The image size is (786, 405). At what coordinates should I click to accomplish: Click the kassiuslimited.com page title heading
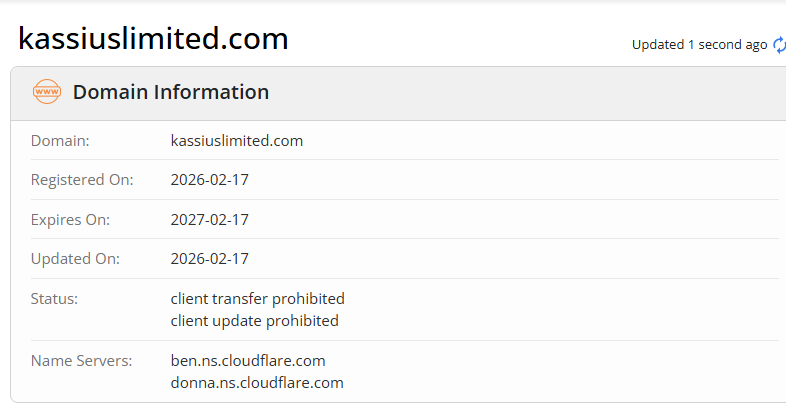tap(153, 39)
